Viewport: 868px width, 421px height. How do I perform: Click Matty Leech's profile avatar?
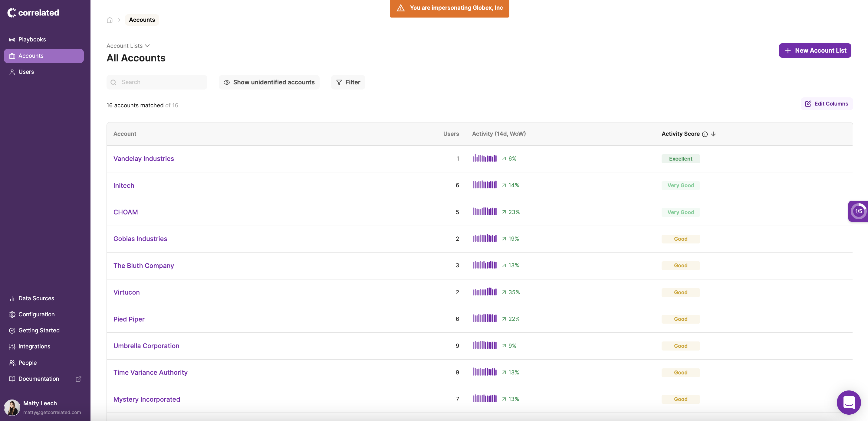point(12,407)
